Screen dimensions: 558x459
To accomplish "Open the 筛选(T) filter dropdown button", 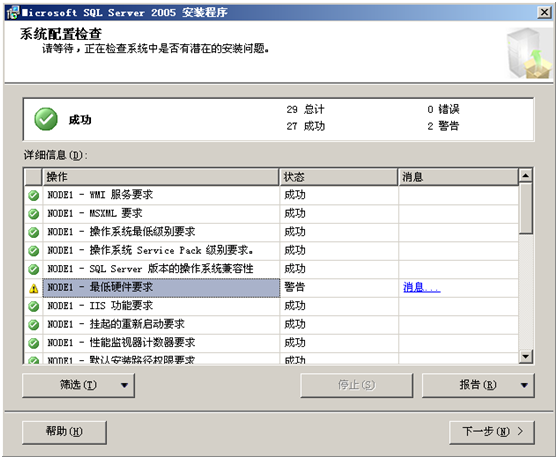I will click(78, 385).
